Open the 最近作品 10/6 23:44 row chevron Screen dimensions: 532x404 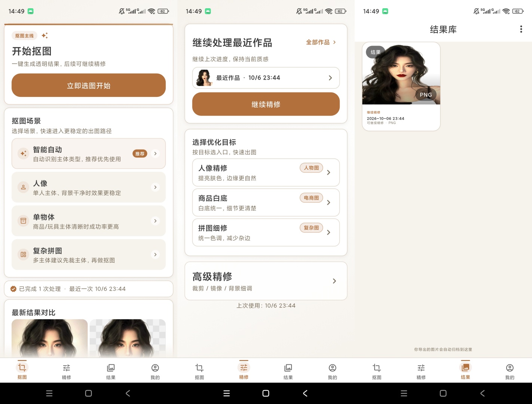click(330, 78)
